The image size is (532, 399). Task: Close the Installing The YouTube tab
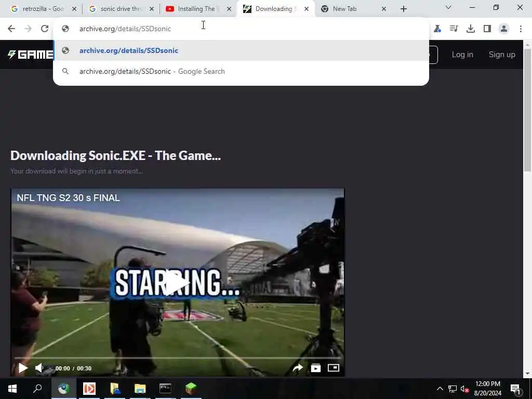coord(229,9)
